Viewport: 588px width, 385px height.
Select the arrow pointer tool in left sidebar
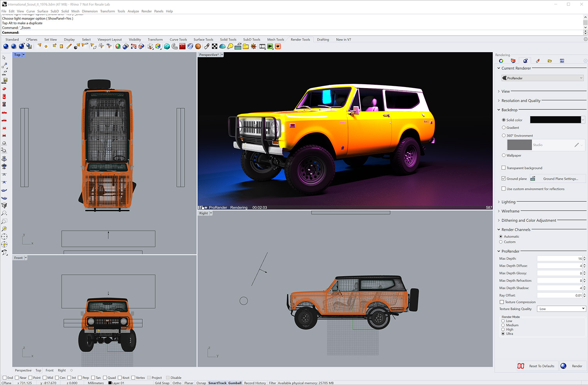point(4,58)
